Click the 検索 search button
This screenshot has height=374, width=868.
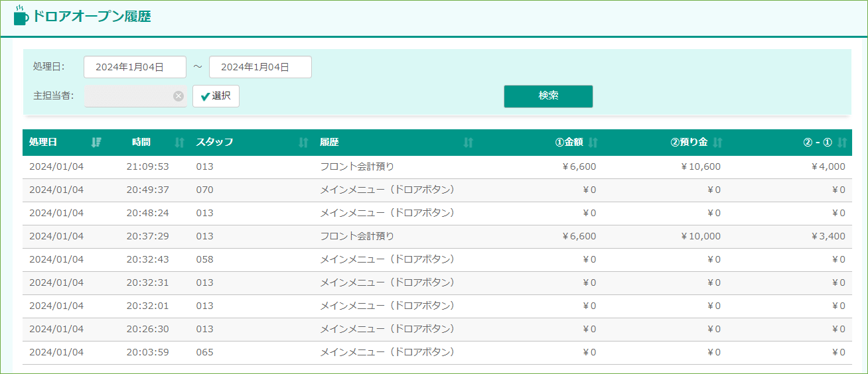[x=548, y=96]
